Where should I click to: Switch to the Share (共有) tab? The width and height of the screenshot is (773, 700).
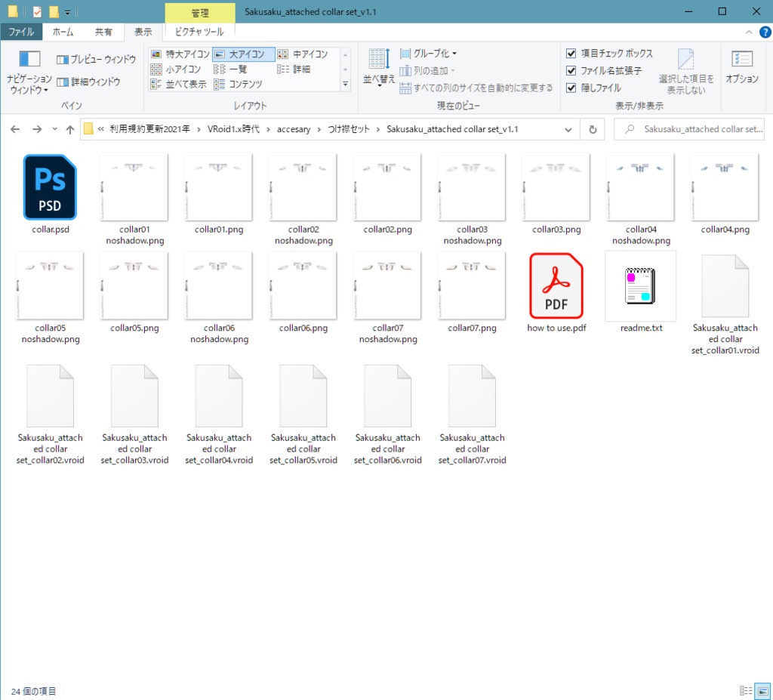[103, 32]
